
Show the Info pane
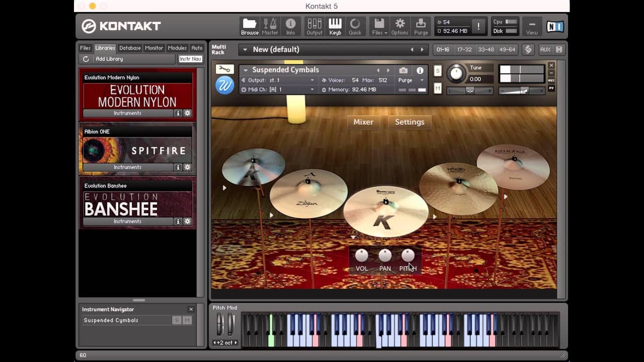[x=290, y=27]
